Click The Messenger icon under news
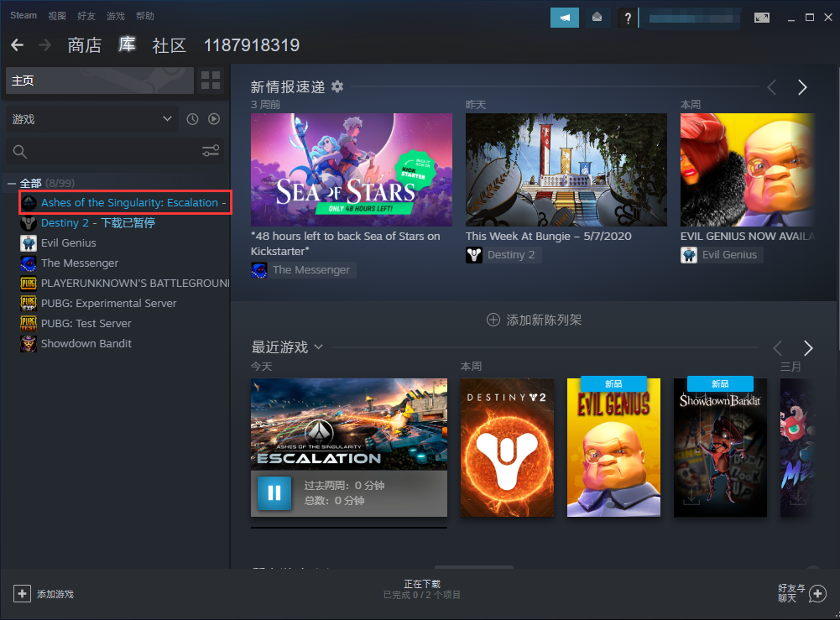840x620 pixels. [259, 270]
